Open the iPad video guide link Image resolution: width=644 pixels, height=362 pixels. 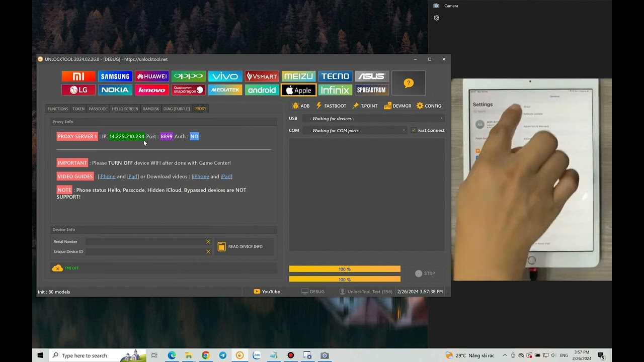132,176
